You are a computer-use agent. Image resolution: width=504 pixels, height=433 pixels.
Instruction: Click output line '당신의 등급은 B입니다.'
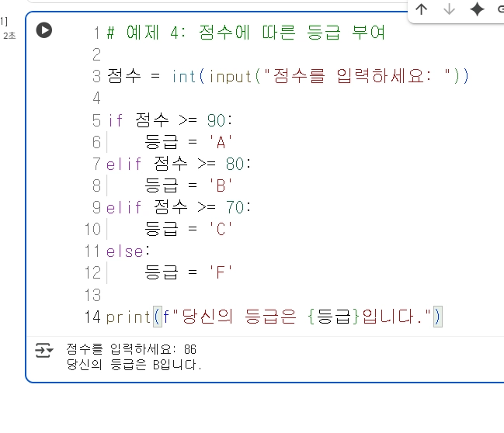click(134, 365)
